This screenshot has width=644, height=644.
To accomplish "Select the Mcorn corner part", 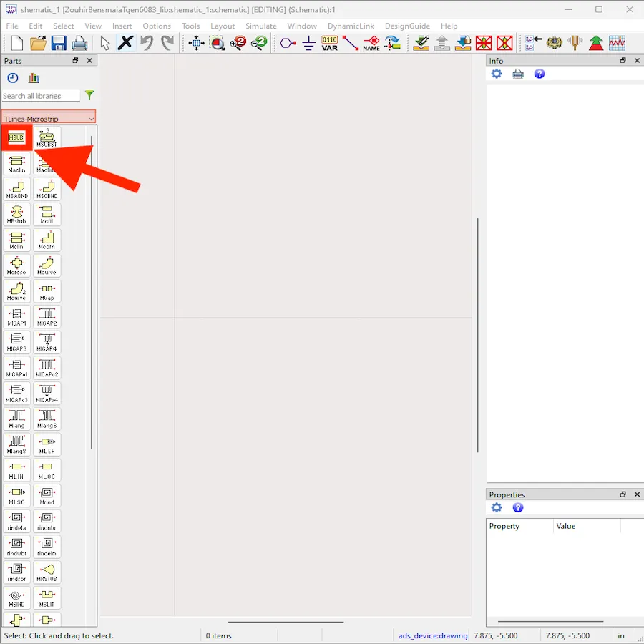I will coord(47,240).
